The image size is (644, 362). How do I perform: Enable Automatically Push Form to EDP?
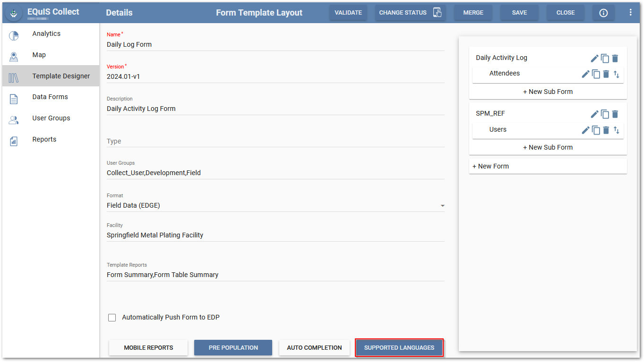click(x=112, y=318)
